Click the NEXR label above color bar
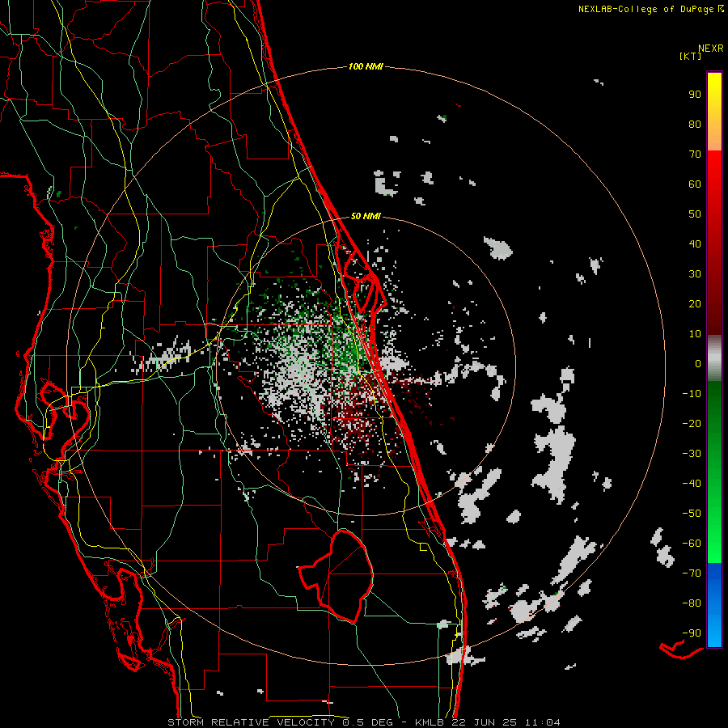This screenshot has width=728, height=728. tap(711, 49)
